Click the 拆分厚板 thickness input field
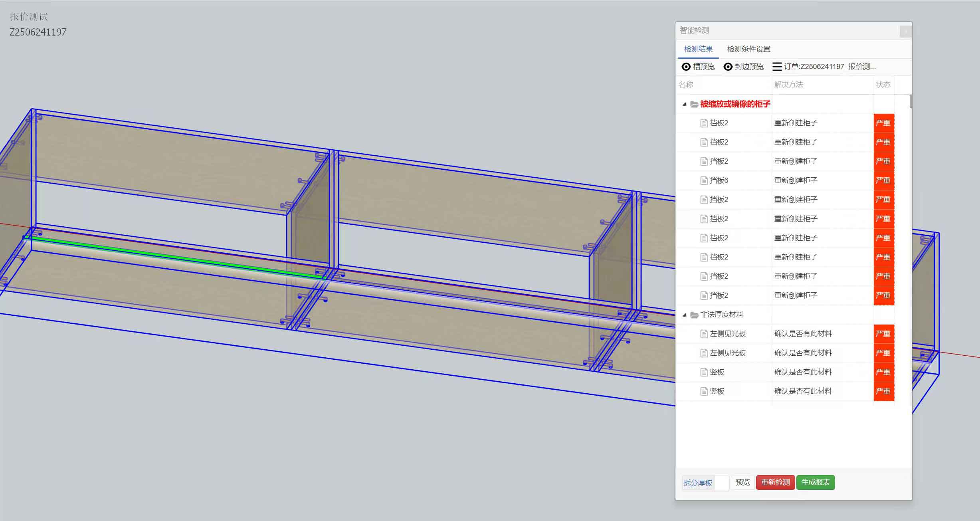980x521 pixels. [722, 483]
